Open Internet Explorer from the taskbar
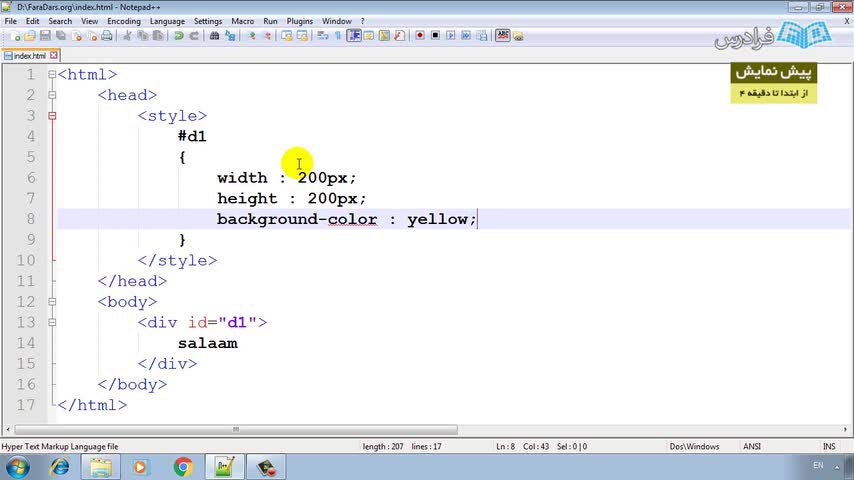 pos(59,467)
